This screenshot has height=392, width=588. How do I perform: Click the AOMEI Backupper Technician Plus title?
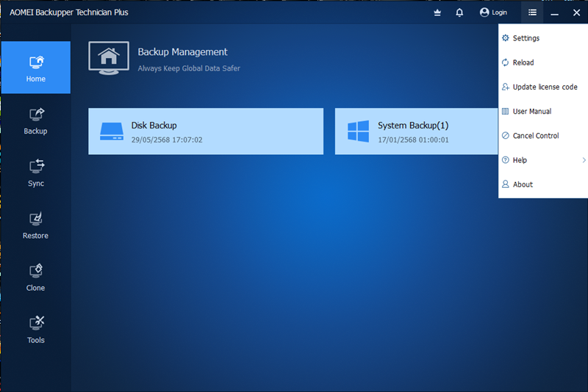coord(69,12)
